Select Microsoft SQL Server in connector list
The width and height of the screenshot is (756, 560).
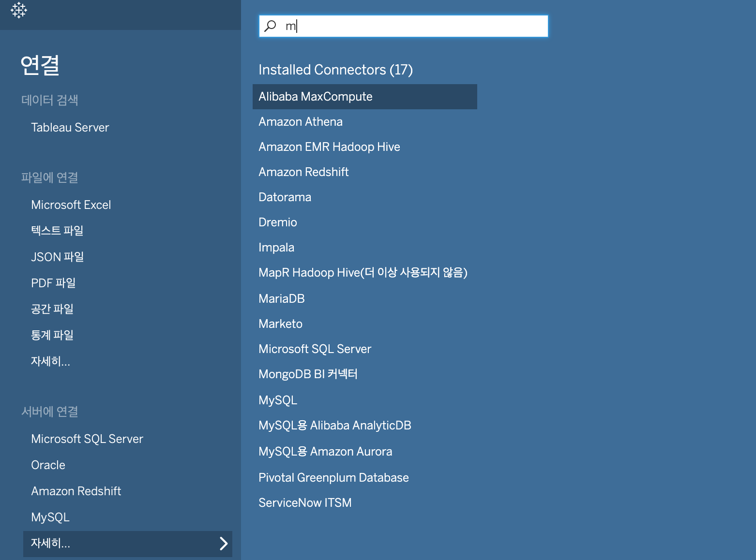point(315,349)
